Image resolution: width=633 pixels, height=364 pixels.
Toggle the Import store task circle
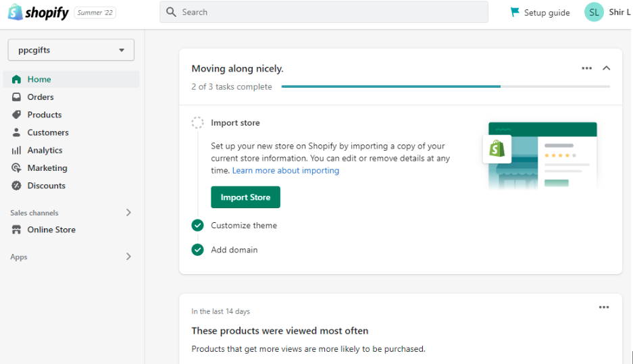click(x=197, y=123)
